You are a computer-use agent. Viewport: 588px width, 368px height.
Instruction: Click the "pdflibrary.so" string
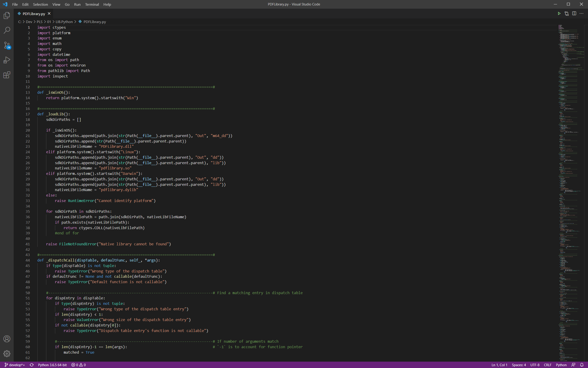pos(115,168)
